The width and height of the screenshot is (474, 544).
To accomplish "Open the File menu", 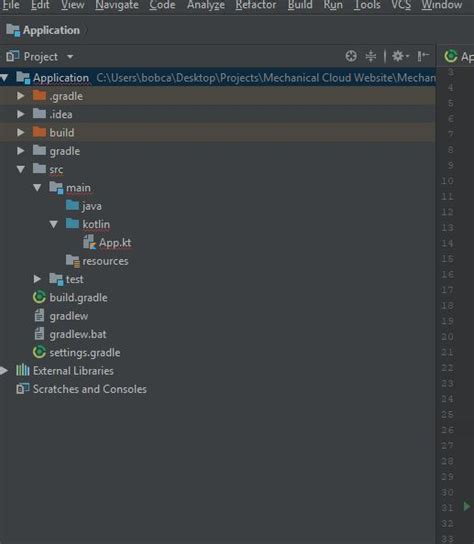I will pyautogui.click(x=10, y=5).
